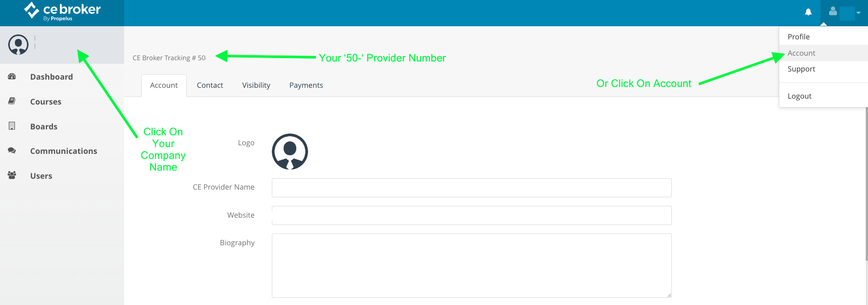Click the provider logo image
The image size is (868, 305).
[290, 152]
